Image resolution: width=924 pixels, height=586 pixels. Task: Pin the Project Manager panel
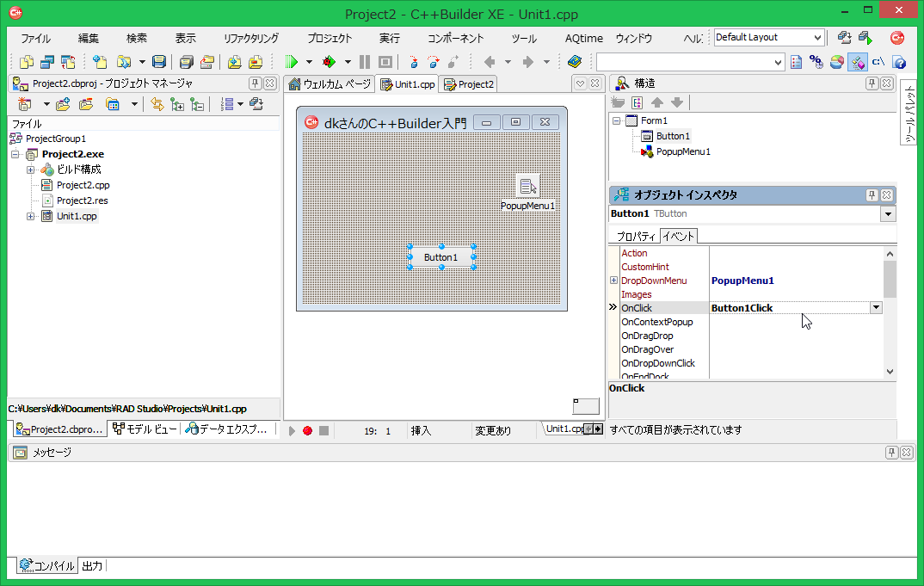tap(256, 83)
